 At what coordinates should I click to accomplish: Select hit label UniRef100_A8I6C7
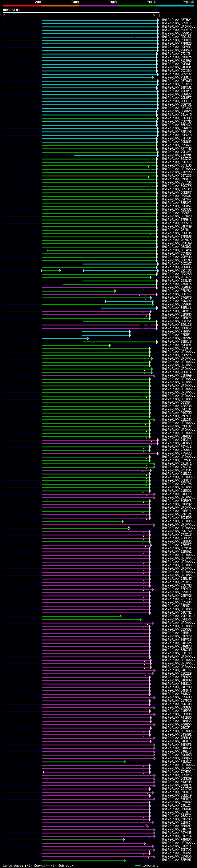coord(177,277)
